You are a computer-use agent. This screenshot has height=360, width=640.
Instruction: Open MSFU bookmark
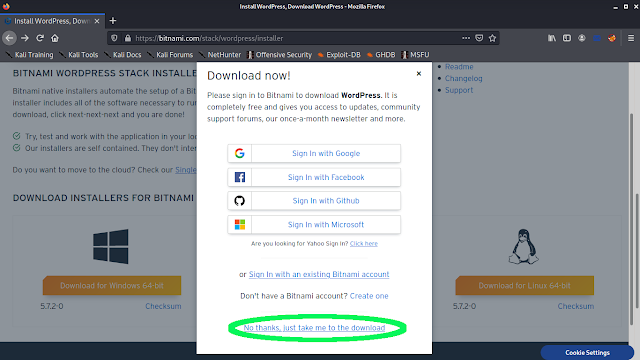pyautogui.click(x=416, y=55)
